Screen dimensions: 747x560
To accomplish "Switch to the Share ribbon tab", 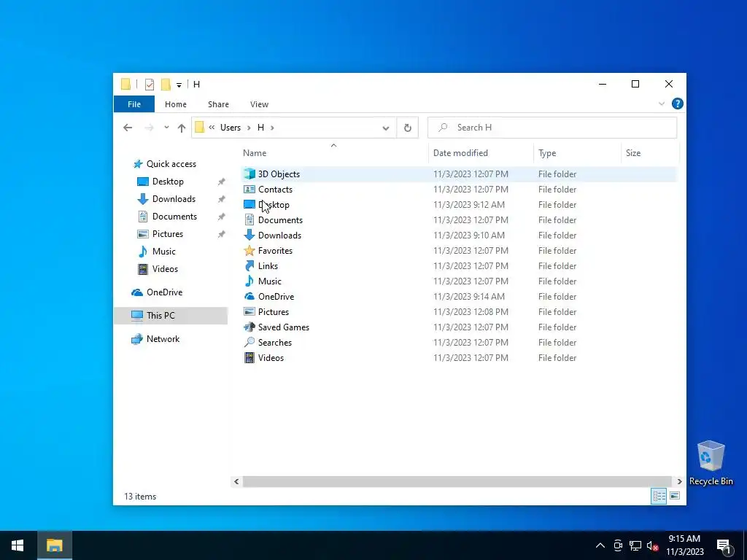I will point(218,104).
